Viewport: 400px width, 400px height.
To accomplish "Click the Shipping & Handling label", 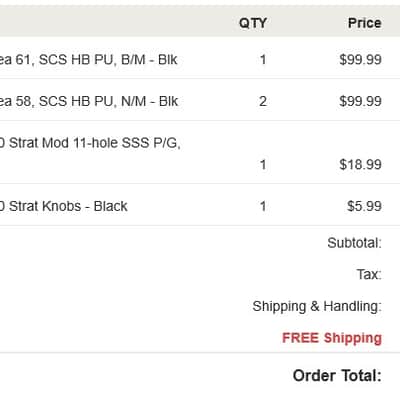I will coord(317,306).
